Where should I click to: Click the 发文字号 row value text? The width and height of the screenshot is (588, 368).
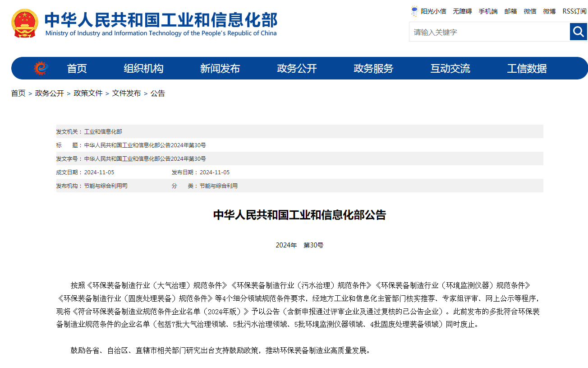145,158
